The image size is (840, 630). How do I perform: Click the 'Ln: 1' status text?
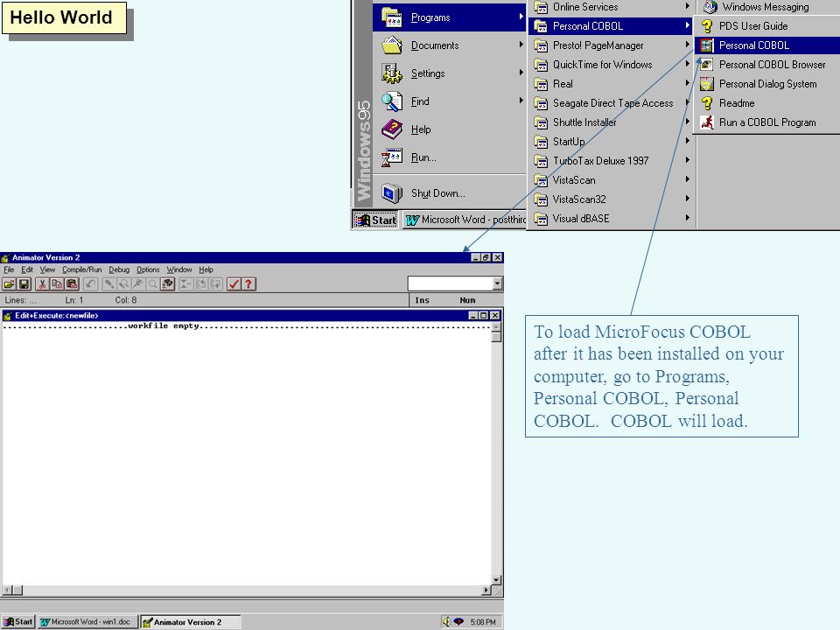click(x=73, y=300)
